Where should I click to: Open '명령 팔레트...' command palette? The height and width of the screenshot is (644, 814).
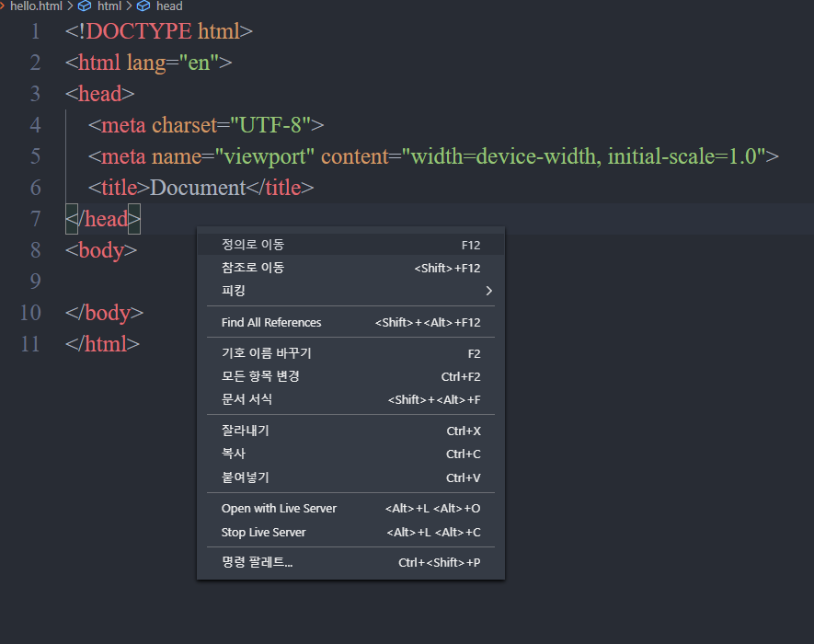(350, 562)
